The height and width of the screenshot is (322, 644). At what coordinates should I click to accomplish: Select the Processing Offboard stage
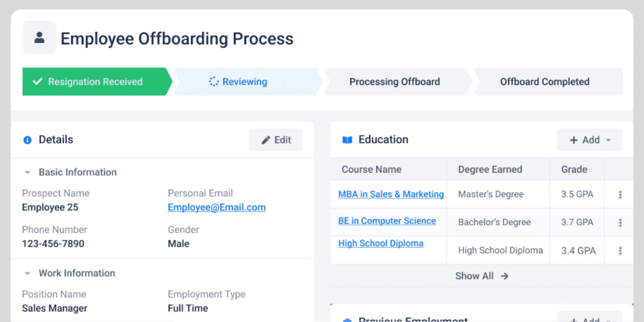[x=395, y=82]
